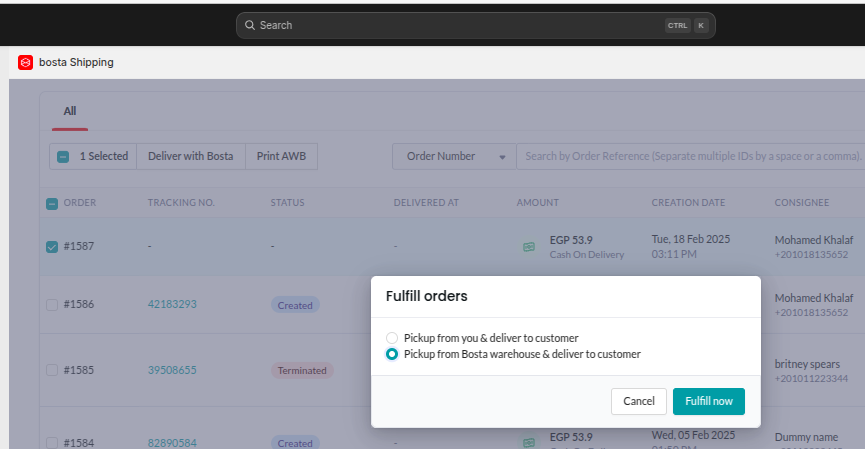Open the All tab
Screen dimensions: 865x449
tap(70, 111)
